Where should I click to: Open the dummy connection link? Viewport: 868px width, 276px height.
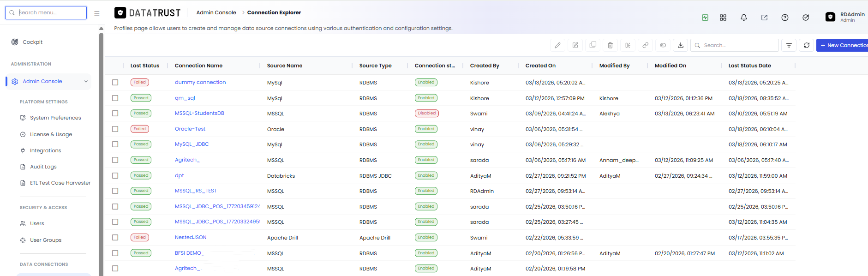point(200,82)
